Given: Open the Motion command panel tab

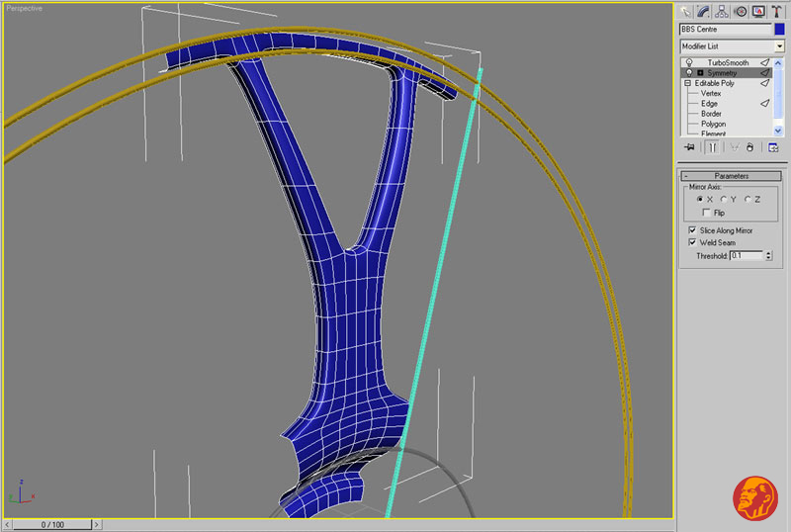Looking at the screenshot, I should (x=740, y=12).
